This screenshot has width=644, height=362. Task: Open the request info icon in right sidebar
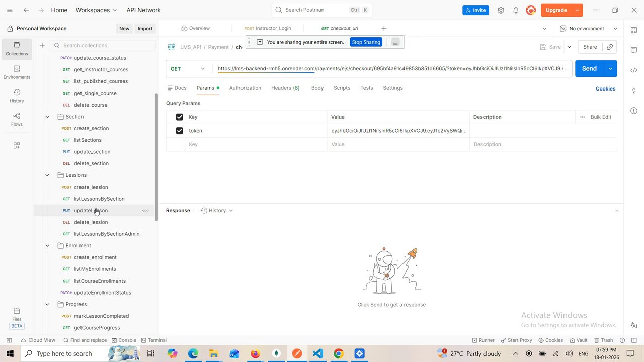coord(634,111)
